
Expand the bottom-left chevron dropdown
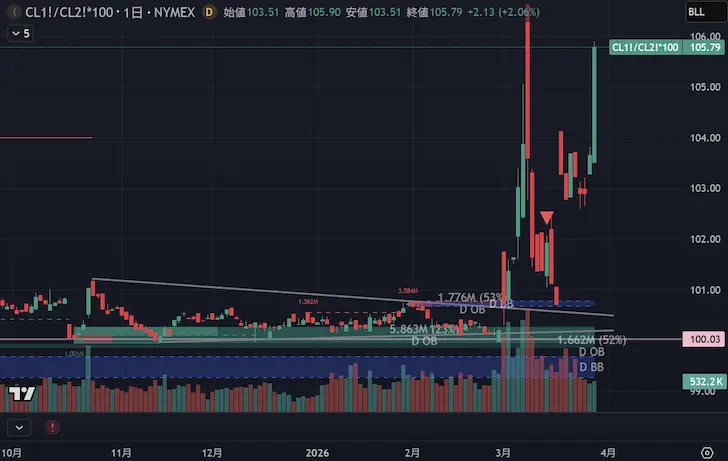tap(18, 428)
